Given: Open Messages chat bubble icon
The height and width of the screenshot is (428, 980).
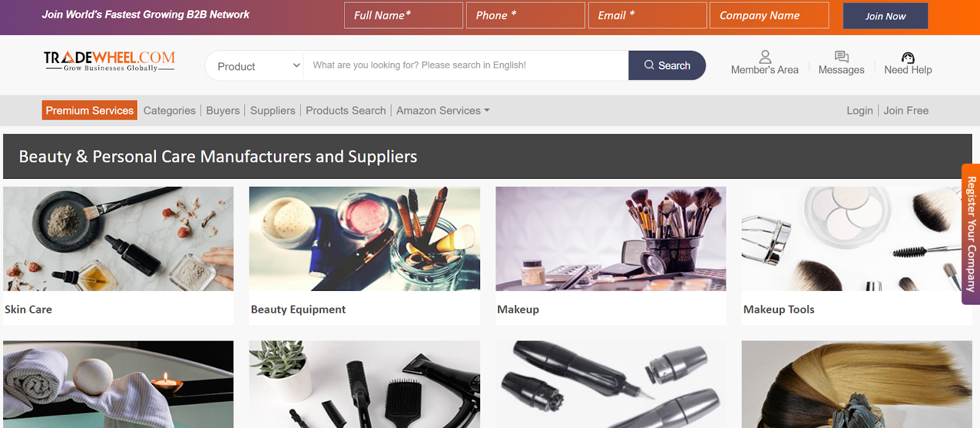Looking at the screenshot, I should coord(842,56).
